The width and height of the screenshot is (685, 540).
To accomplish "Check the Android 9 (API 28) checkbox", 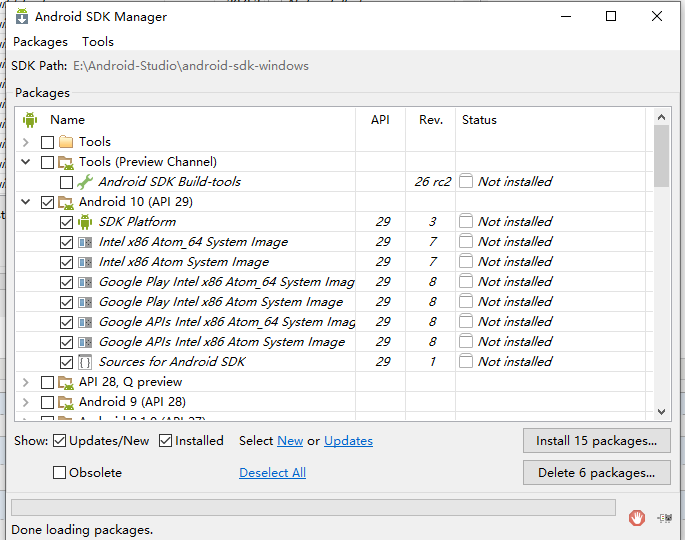I will (47, 402).
